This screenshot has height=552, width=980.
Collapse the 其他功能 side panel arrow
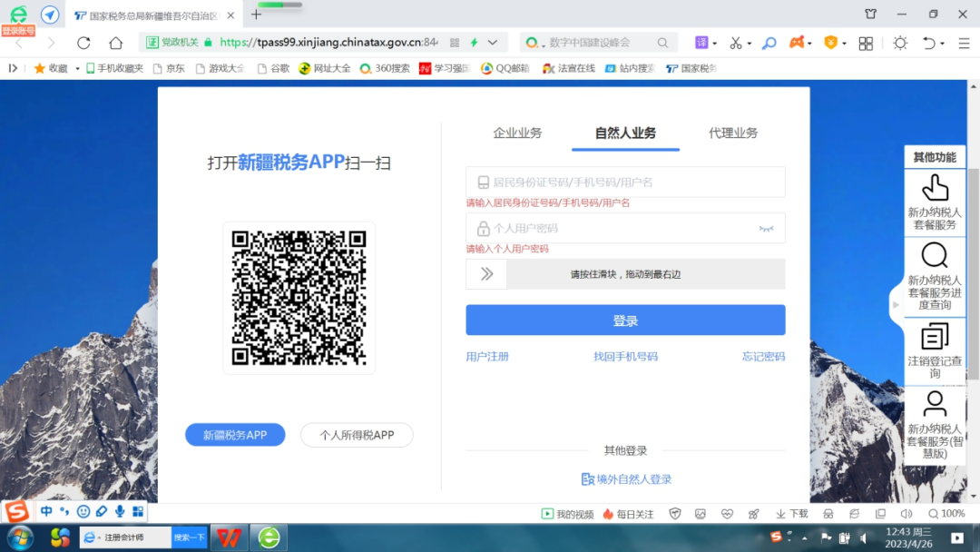coord(896,305)
